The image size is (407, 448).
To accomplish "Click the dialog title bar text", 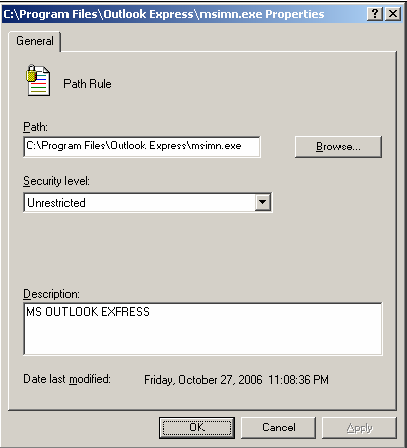I will point(164,14).
